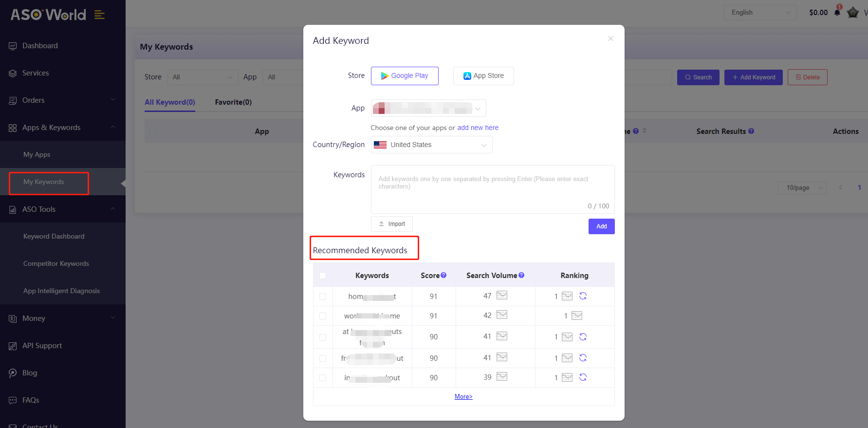The image size is (868, 428).
Task: Click the Add Keyword button in page toolbar
Action: point(754,77)
